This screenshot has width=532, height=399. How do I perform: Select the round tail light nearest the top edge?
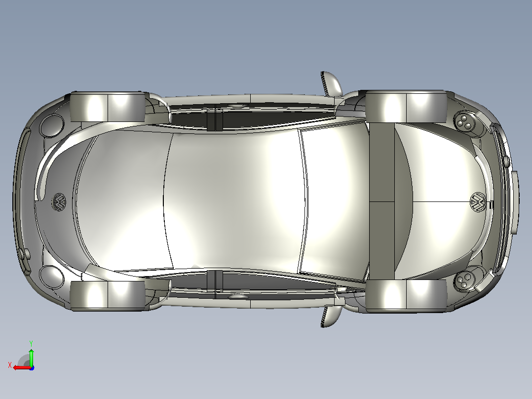[x=52, y=125]
